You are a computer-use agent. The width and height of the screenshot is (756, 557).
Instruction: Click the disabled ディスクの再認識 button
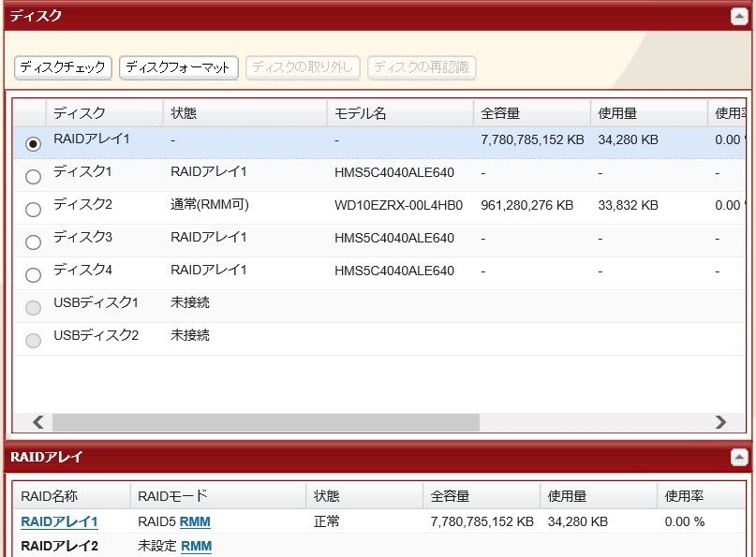(422, 67)
